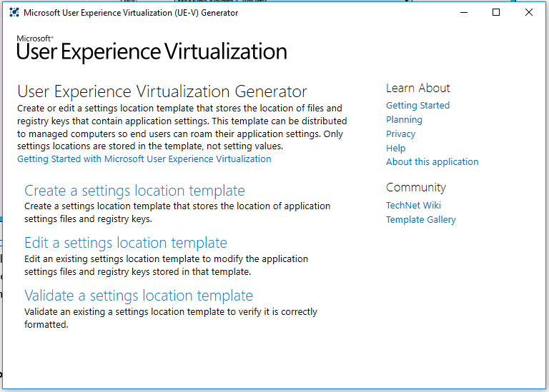This screenshot has width=549, height=392.
Task: Open Getting Started with Microsoft User Experience Virtualization link
Action: pyautogui.click(x=144, y=159)
